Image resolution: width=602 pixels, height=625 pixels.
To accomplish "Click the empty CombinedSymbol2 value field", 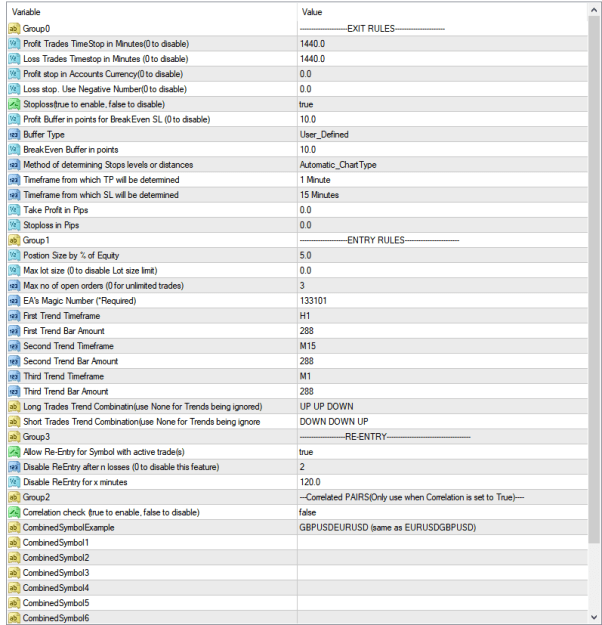I will click(443, 558).
